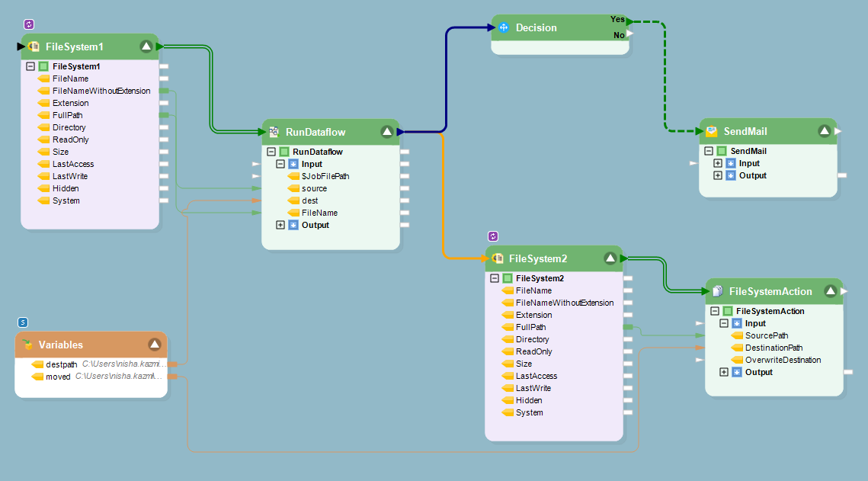Click the Variables node icon
868x481 pixels.
click(27, 345)
